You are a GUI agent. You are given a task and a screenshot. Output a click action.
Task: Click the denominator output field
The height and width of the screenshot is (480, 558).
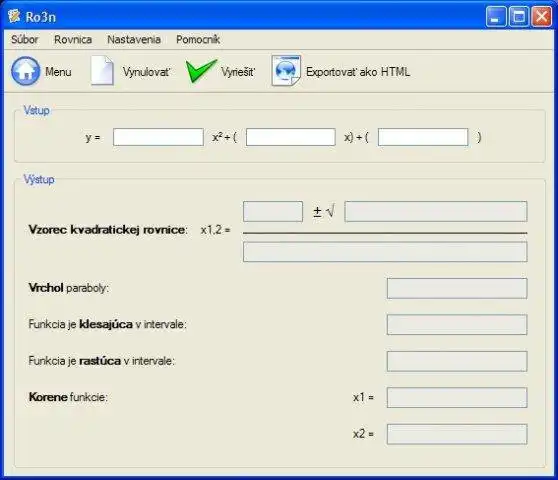click(385, 252)
